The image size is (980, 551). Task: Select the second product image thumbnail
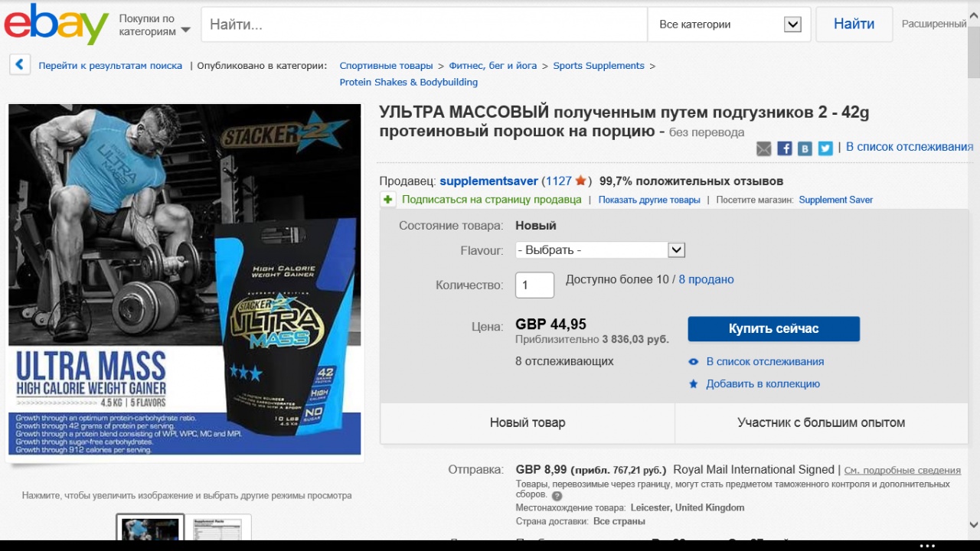click(218, 529)
